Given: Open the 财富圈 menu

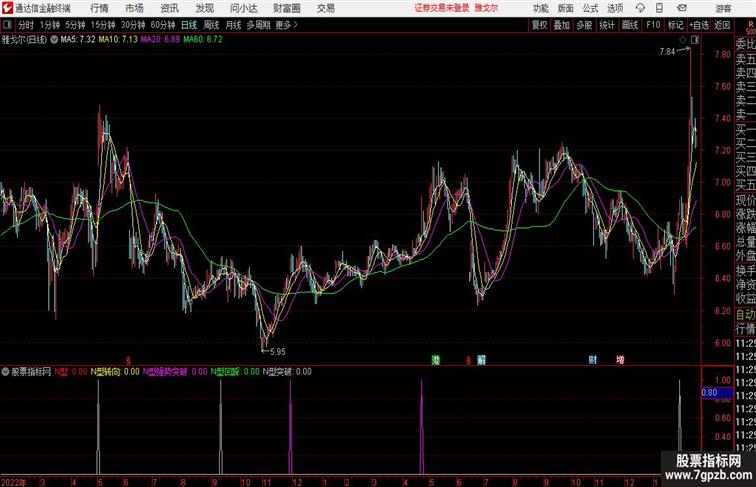Looking at the screenshot, I should [x=286, y=8].
